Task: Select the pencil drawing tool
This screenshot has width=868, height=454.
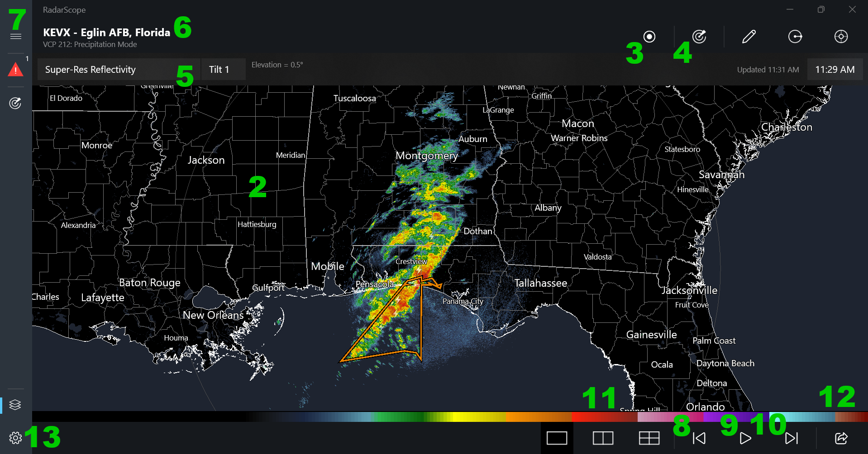Action: [749, 37]
